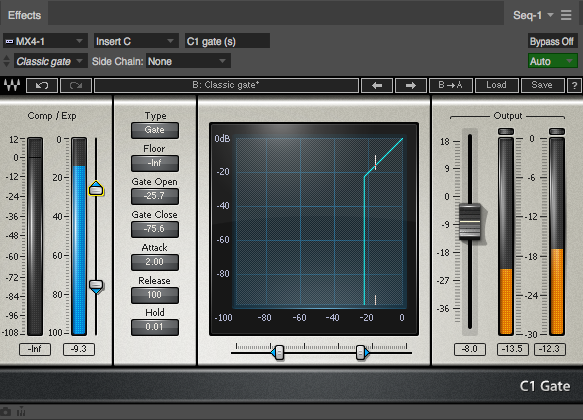
Task: Click the up/down preset stepper arrows
Action: coord(6,61)
